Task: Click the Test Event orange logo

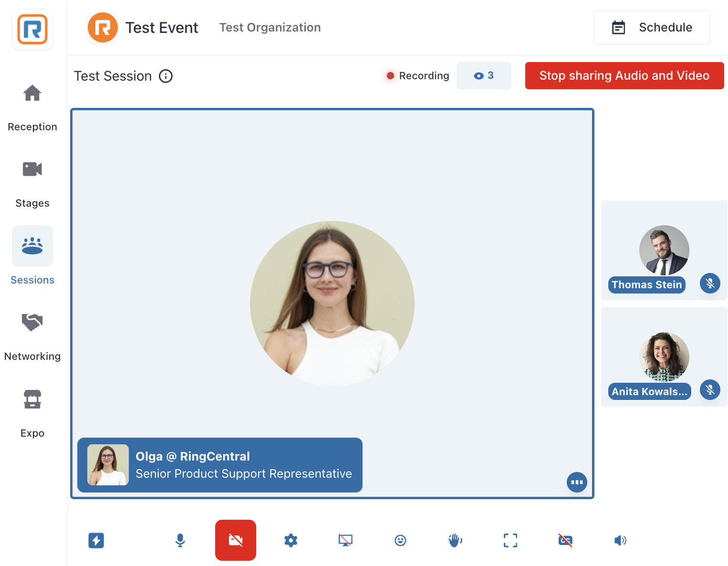Action: coord(103,28)
